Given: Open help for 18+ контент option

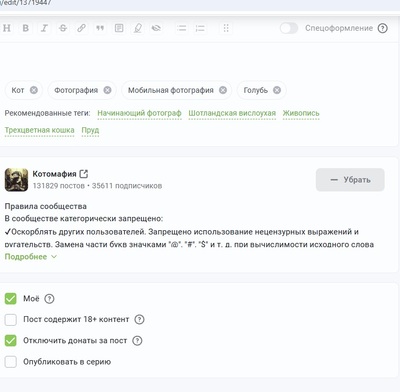Looking at the screenshot, I should [x=139, y=319].
